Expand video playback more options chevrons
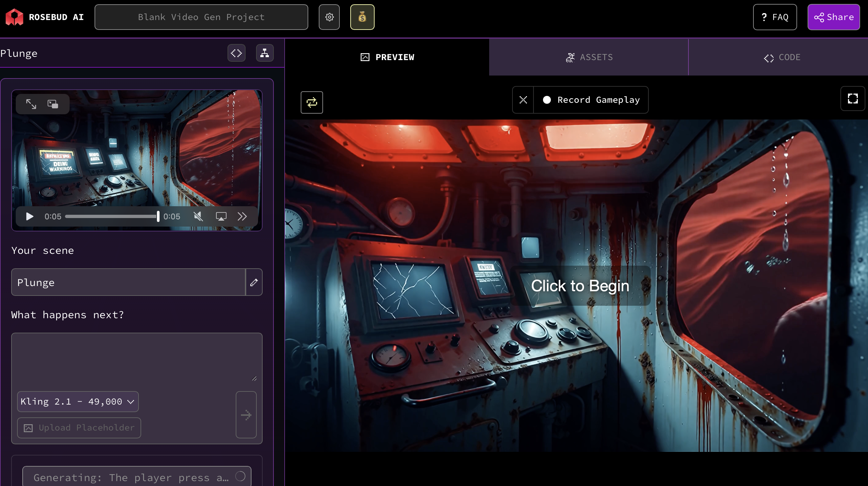 [x=242, y=216]
